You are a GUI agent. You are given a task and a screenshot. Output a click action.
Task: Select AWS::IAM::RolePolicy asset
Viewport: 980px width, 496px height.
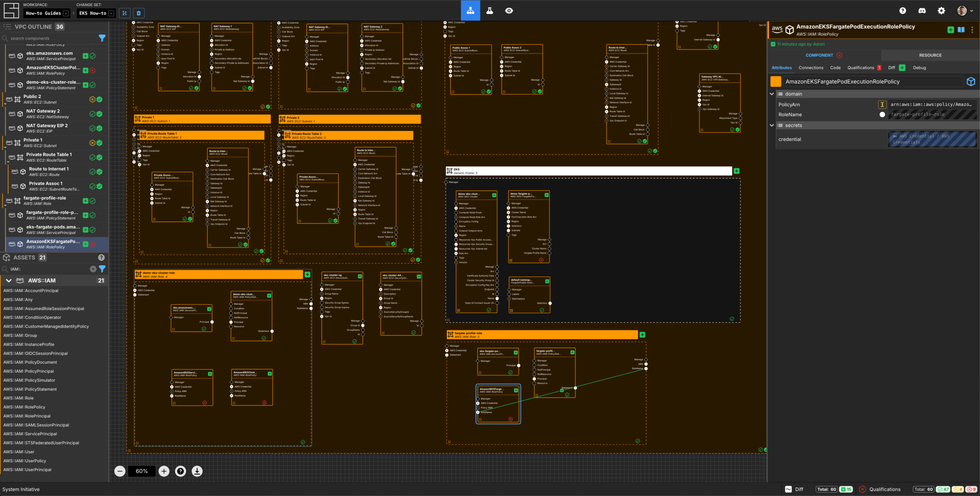click(24, 407)
